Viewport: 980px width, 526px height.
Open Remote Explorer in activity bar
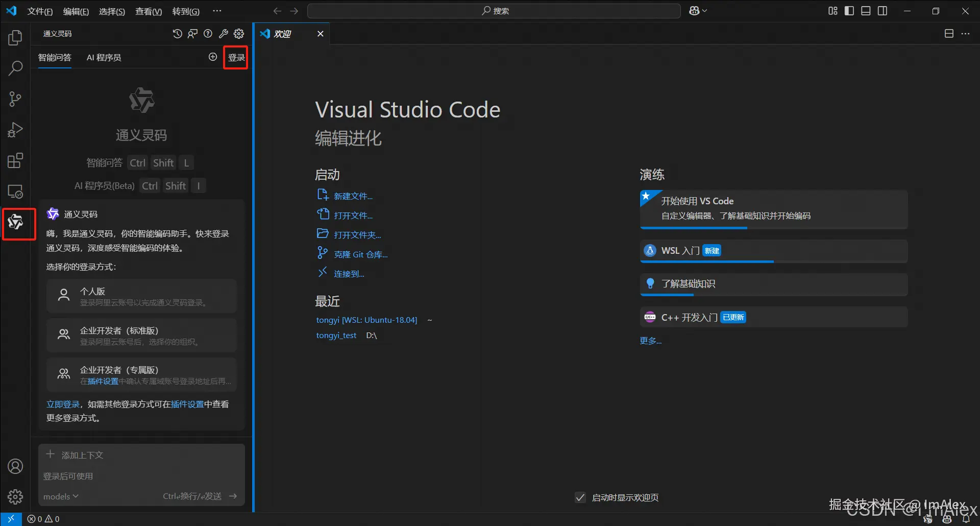(15, 192)
